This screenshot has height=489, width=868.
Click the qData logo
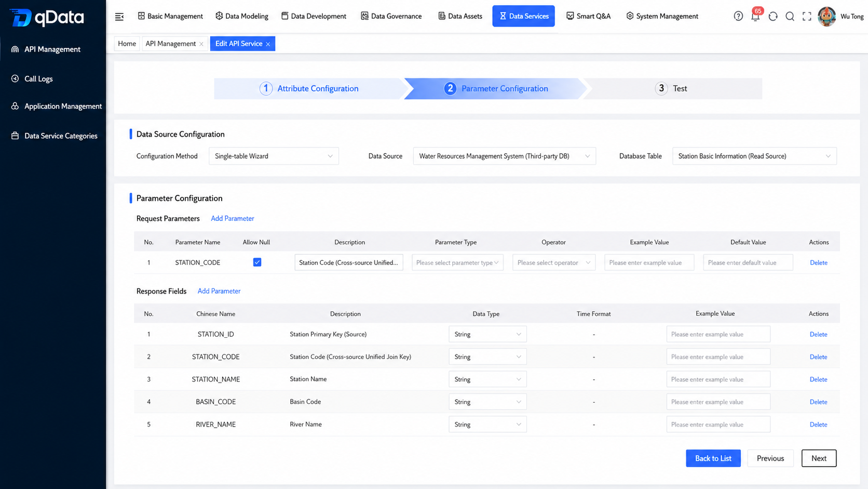(x=47, y=17)
